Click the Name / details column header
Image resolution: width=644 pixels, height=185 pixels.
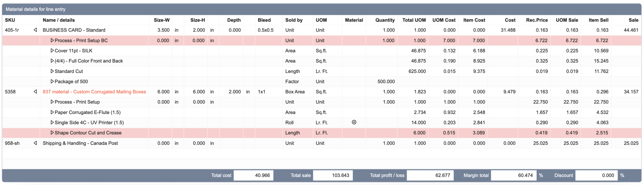click(x=59, y=20)
